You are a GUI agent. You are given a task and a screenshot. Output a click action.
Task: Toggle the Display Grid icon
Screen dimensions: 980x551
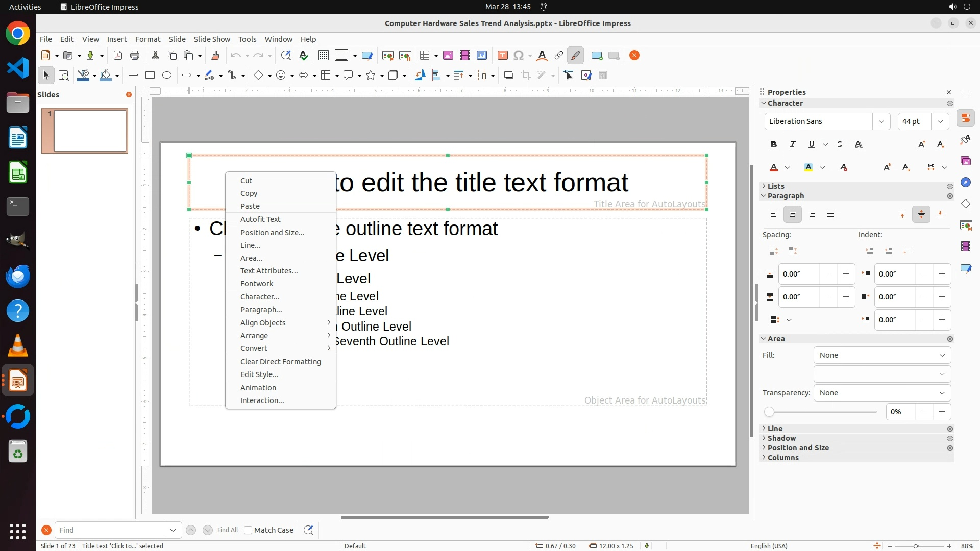pos(324,56)
